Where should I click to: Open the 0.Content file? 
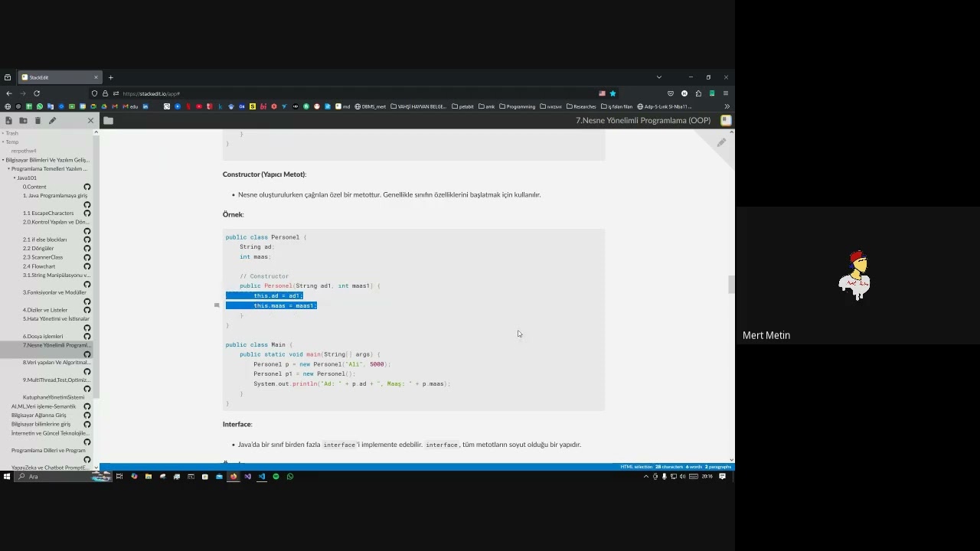click(x=34, y=187)
